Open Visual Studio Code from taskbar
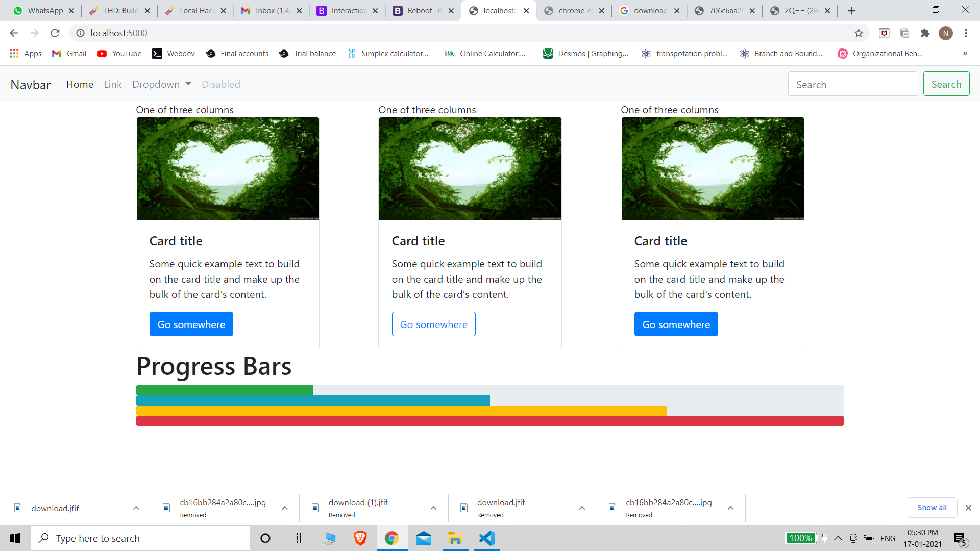This screenshot has width=980, height=551. pos(487,538)
